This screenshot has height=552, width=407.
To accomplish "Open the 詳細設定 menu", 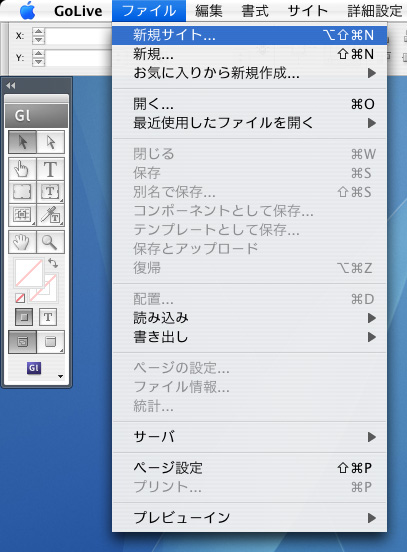I will click(x=375, y=11).
